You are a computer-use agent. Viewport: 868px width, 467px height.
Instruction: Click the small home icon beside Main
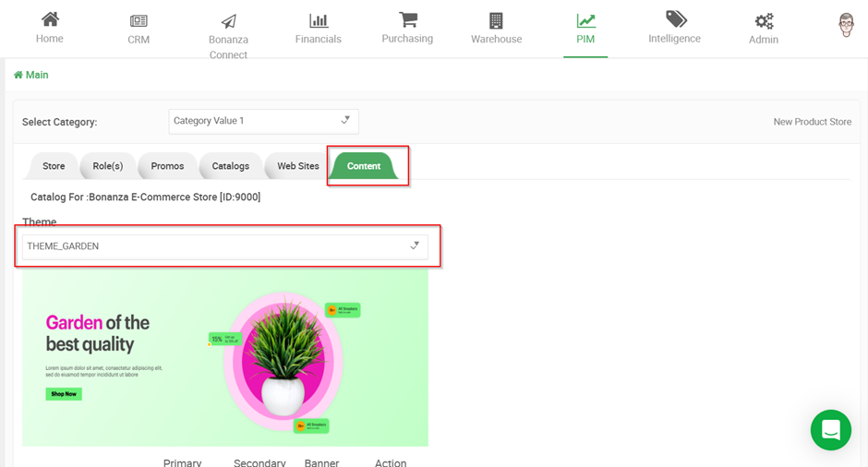(x=18, y=75)
